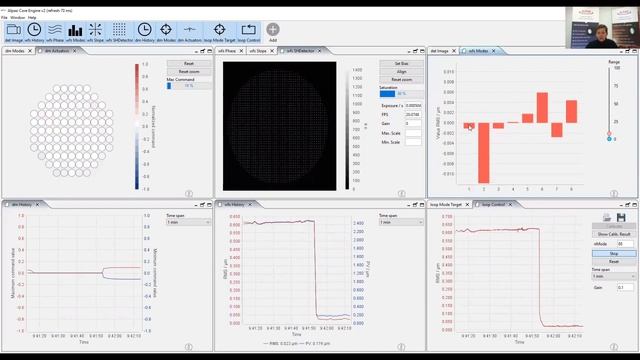Image resolution: width=640 pixels, height=360 pixels.
Task: Click the Max Command progress bar
Action: [189, 86]
